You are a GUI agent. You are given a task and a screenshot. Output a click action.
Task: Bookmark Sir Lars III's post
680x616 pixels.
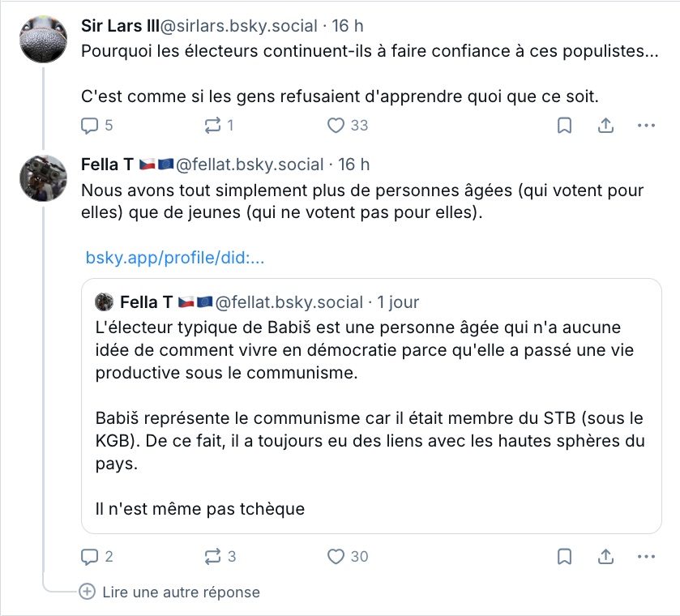pos(564,126)
